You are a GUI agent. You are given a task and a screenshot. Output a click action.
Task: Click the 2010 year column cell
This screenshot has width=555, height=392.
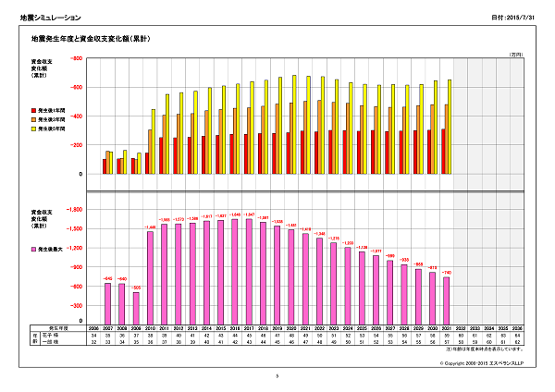pos(150,327)
